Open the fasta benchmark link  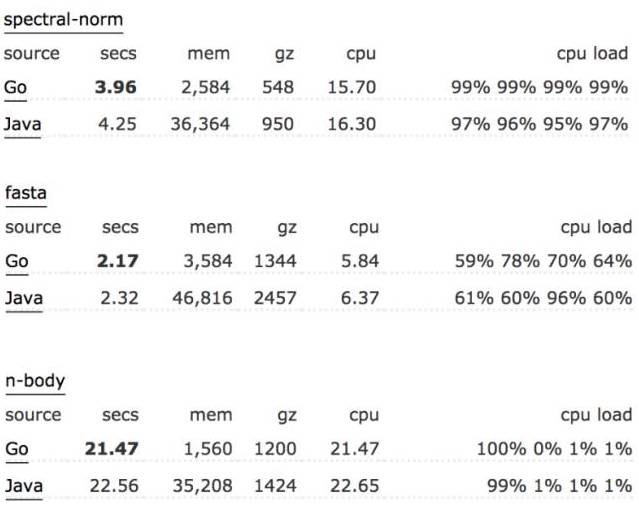26,191
